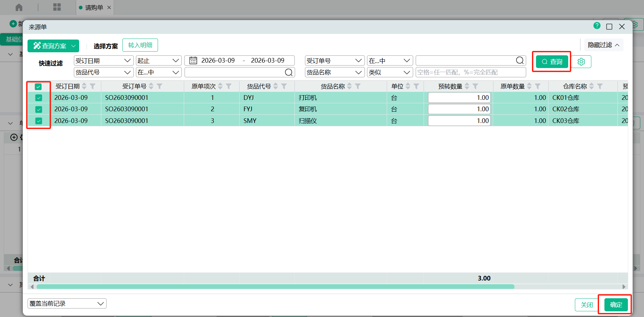Click filter funnel icon on 受订日期 column
This screenshot has width=644, height=317.
tap(93, 86)
